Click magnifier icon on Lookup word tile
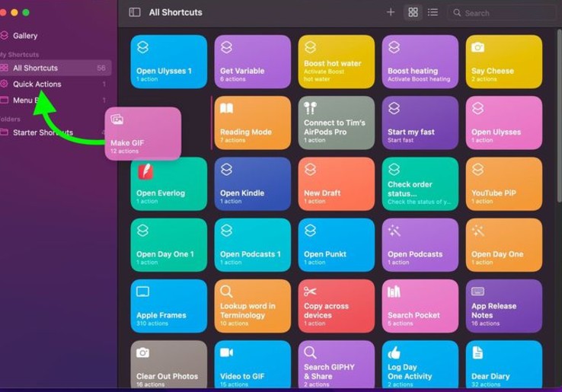 pyautogui.click(x=226, y=292)
